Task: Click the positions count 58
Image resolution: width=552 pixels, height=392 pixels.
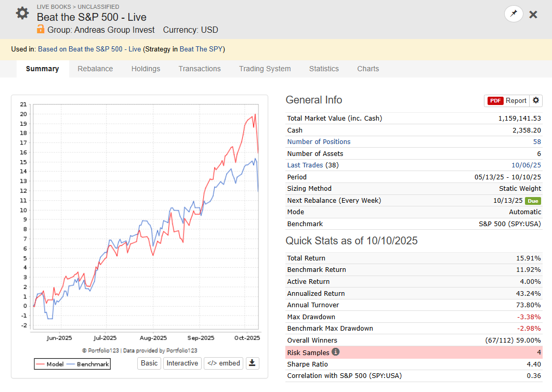Action: coord(537,141)
